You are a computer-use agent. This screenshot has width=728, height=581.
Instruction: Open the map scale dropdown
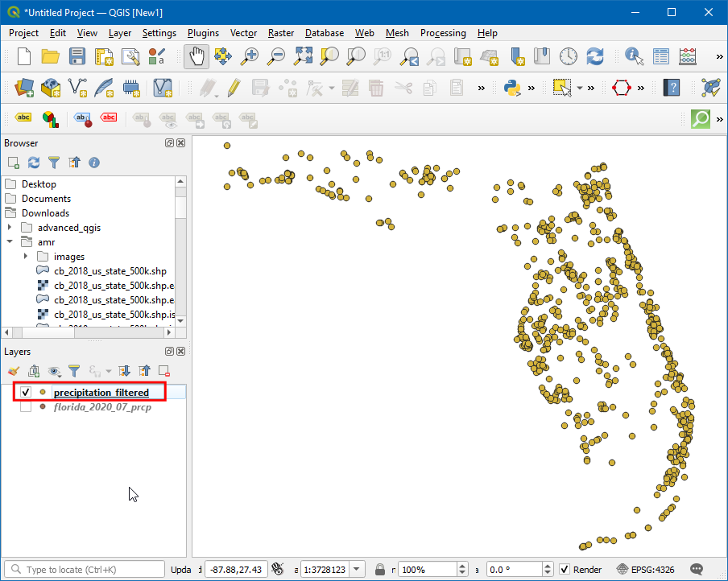pos(358,570)
